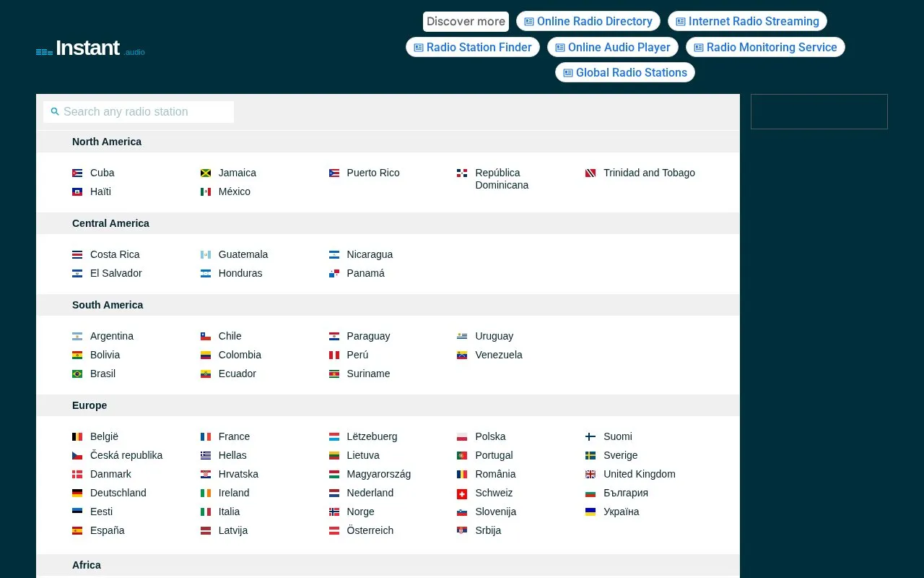
Task: Choose Deutschland in Europe list
Action: 118,493
